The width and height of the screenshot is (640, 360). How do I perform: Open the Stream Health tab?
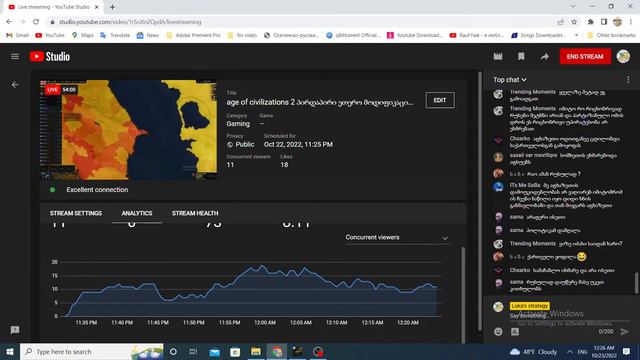(x=195, y=213)
